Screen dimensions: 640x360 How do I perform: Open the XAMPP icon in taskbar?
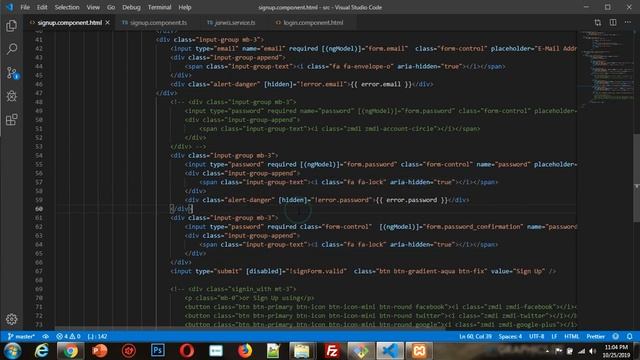coord(419,351)
